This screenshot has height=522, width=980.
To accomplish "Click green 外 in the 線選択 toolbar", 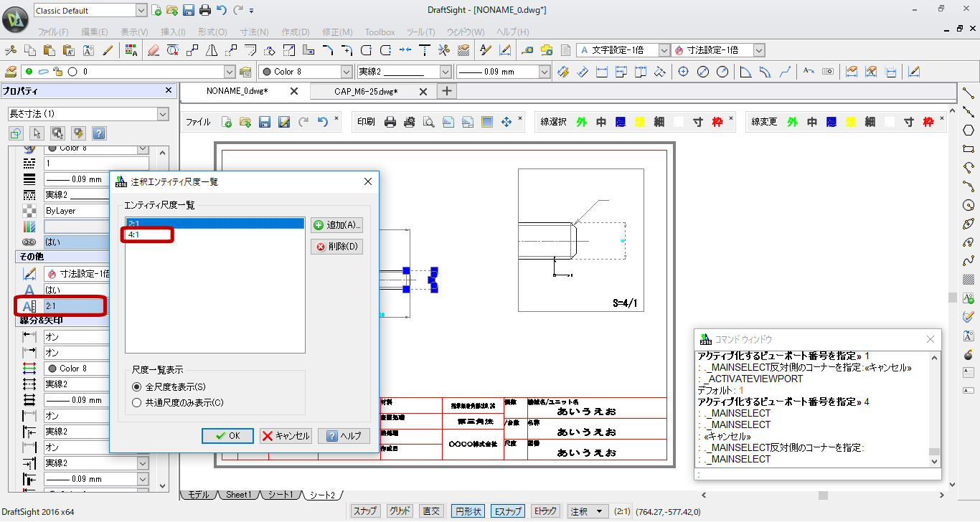I will (581, 122).
